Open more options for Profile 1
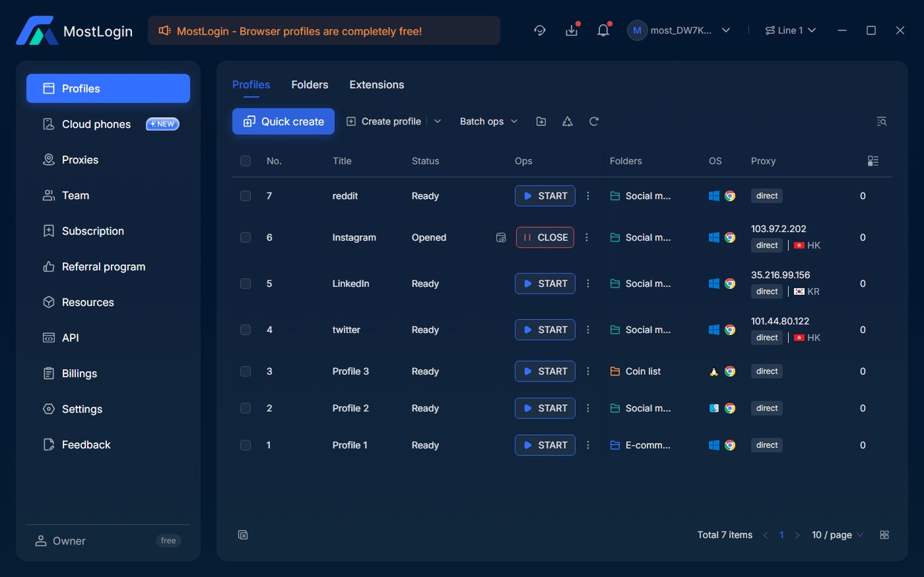924x577 pixels. (588, 445)
